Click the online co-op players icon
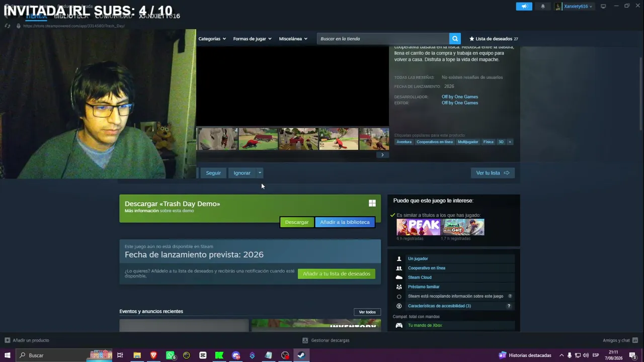Screen dimensions: 644x362 pos(399,268)
